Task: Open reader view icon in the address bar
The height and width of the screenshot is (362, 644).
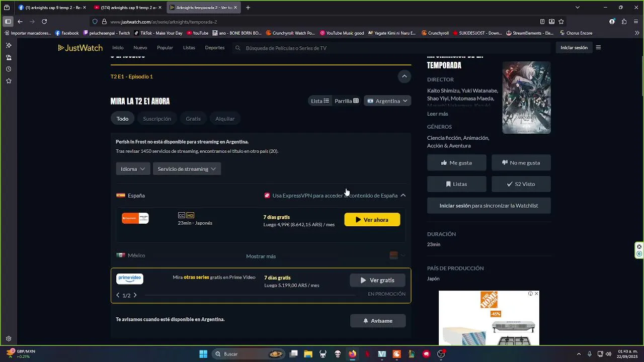Action: click(542, 22)
